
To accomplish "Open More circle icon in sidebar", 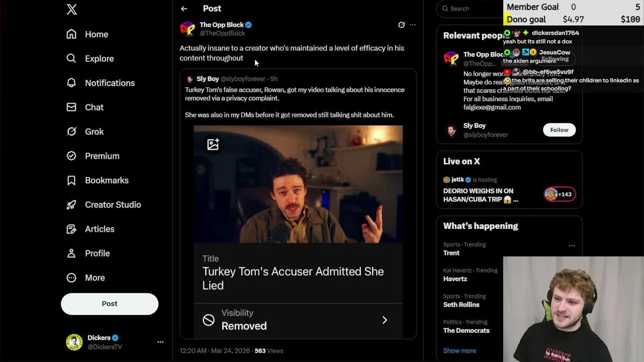I will tap(71, 278).
